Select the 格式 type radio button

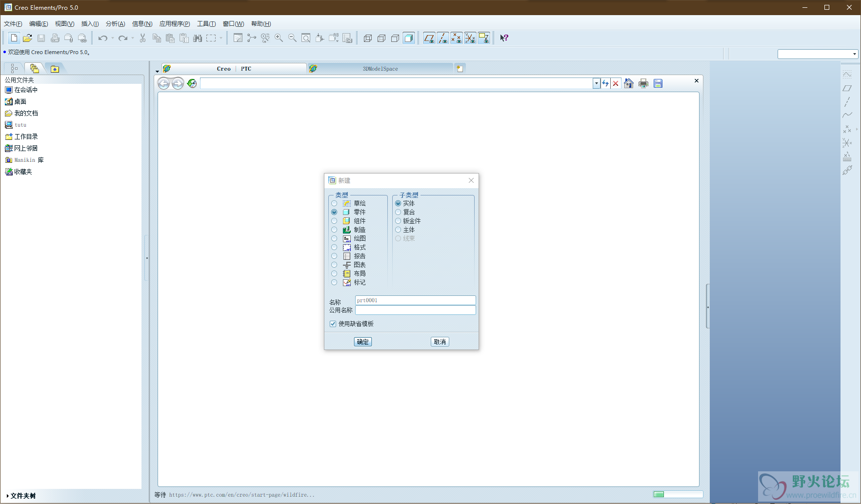tap(334, 247)
